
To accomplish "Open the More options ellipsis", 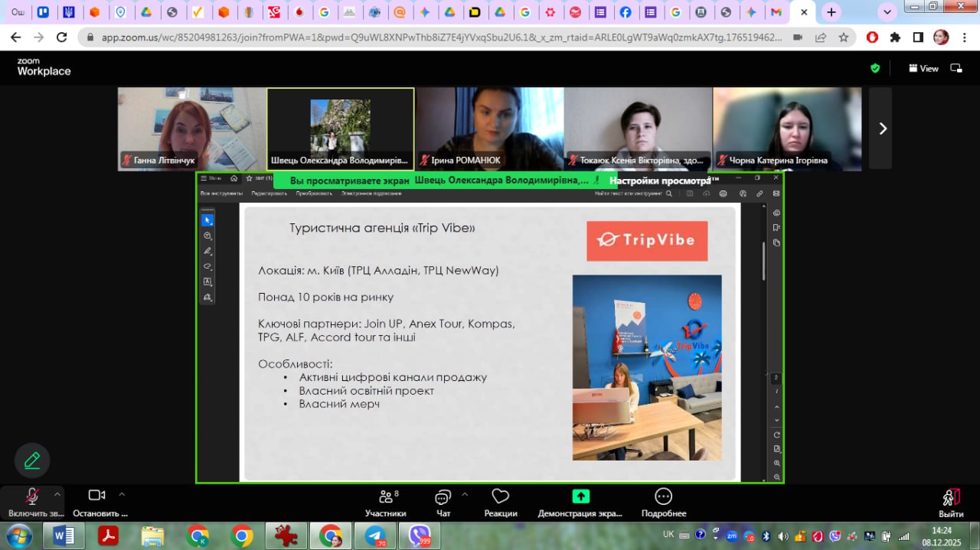I will [663, 502].
